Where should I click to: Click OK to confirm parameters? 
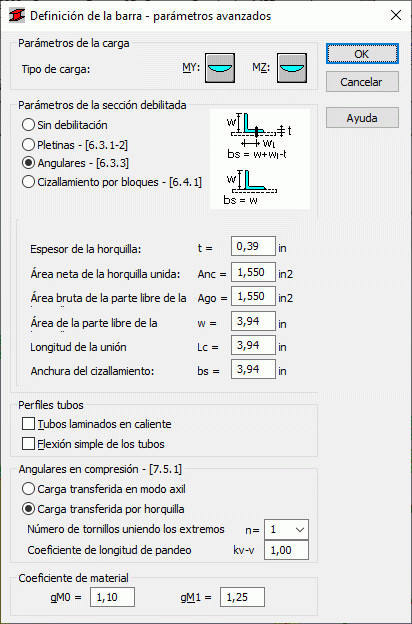click(x=362, y=54)
